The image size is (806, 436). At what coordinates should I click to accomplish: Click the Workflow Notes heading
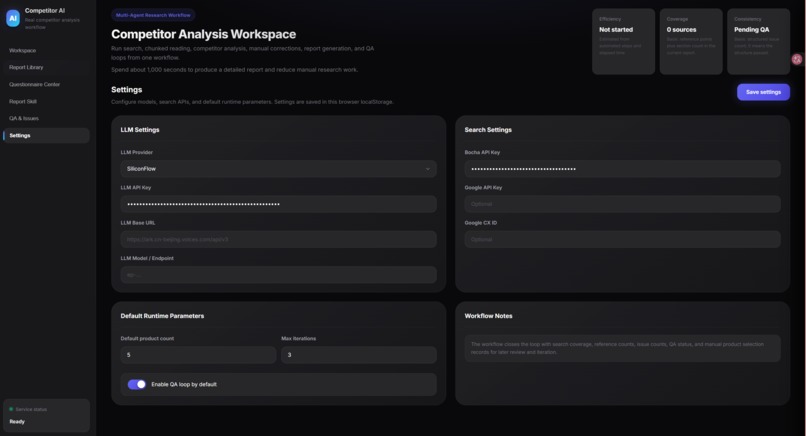[488, 316]
